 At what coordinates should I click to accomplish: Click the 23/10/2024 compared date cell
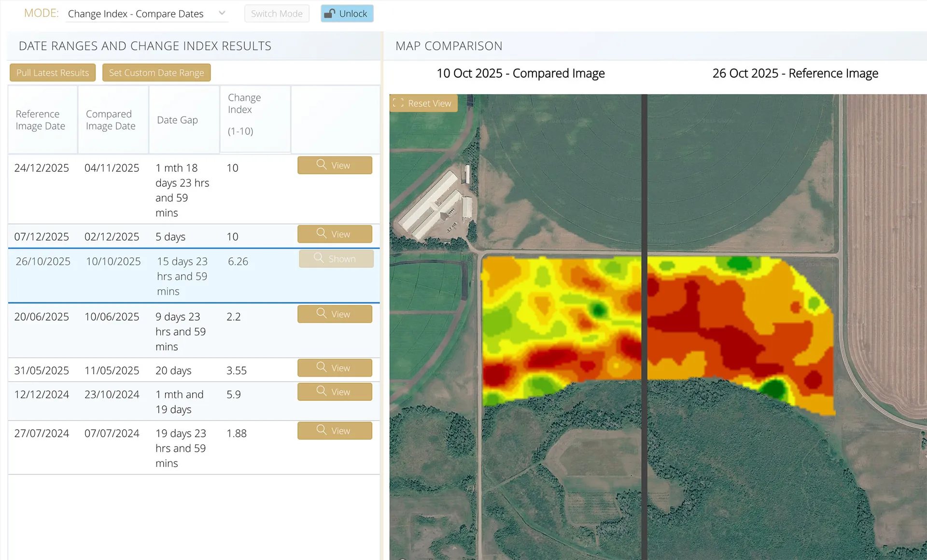(x=112, y=394)
